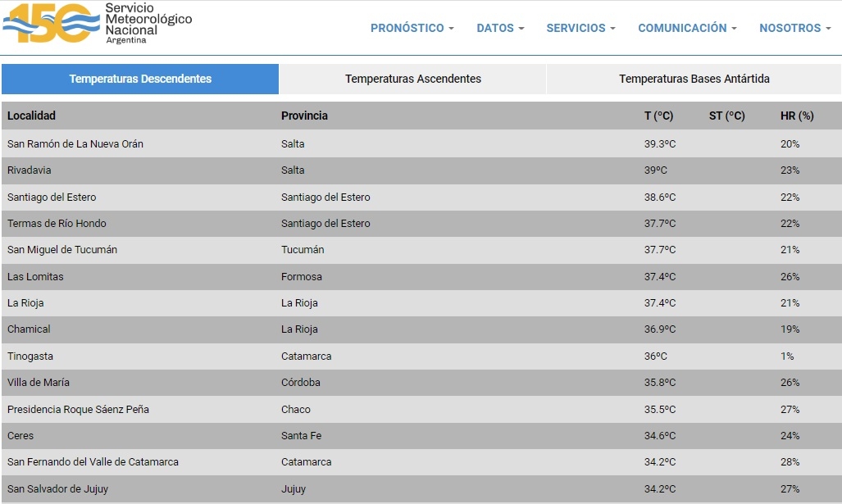The image size is (842, 504).
Task: Sort by the T (°C) column header
Action: tap(658, 116)
